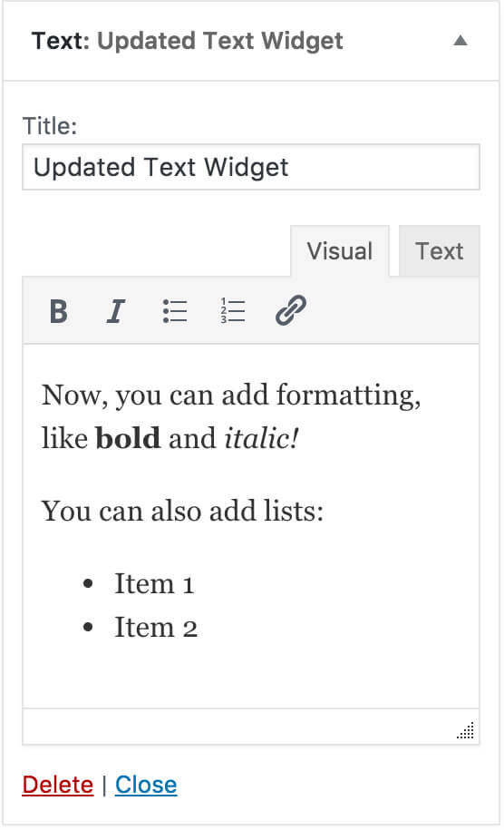Click the editor's resize handle grip
The image size is (504, 830).
click(466, 731)
